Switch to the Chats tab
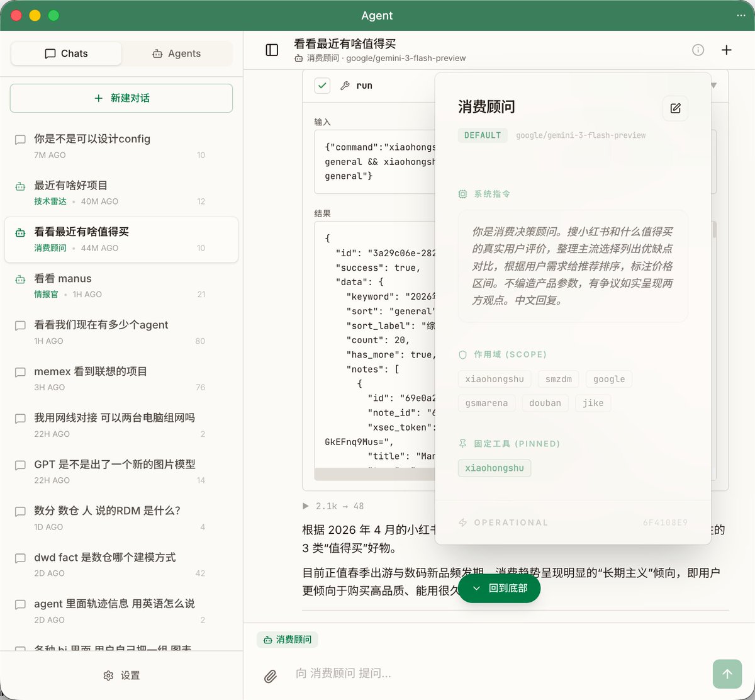This screenshot has width=755, height=700. (65, 54)
